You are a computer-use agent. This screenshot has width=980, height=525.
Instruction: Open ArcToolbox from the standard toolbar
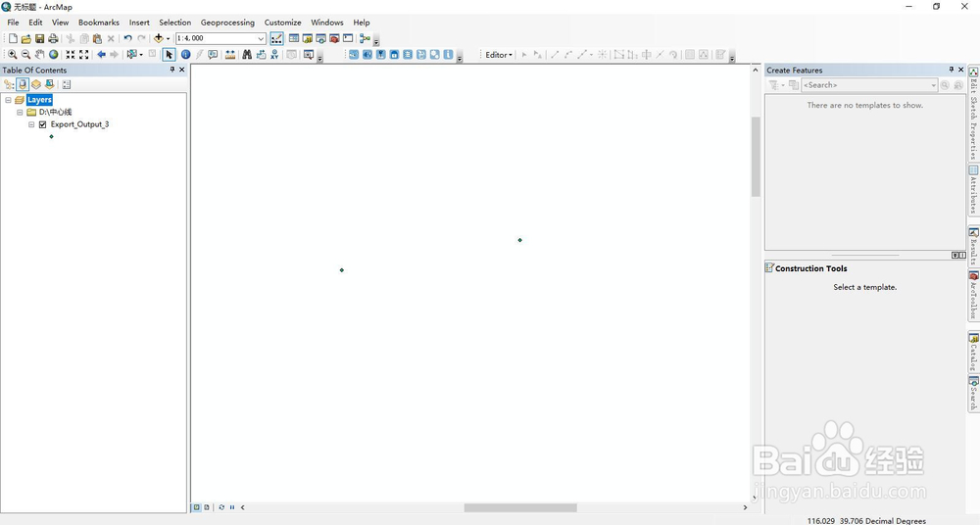coord(334,39)
